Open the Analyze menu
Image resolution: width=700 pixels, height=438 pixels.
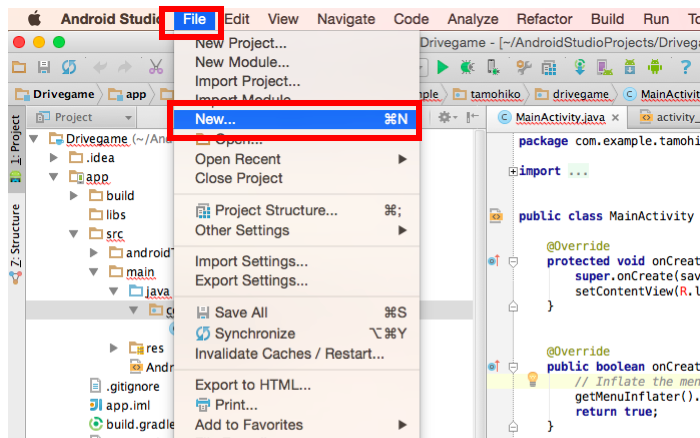(x=473, y=19)
